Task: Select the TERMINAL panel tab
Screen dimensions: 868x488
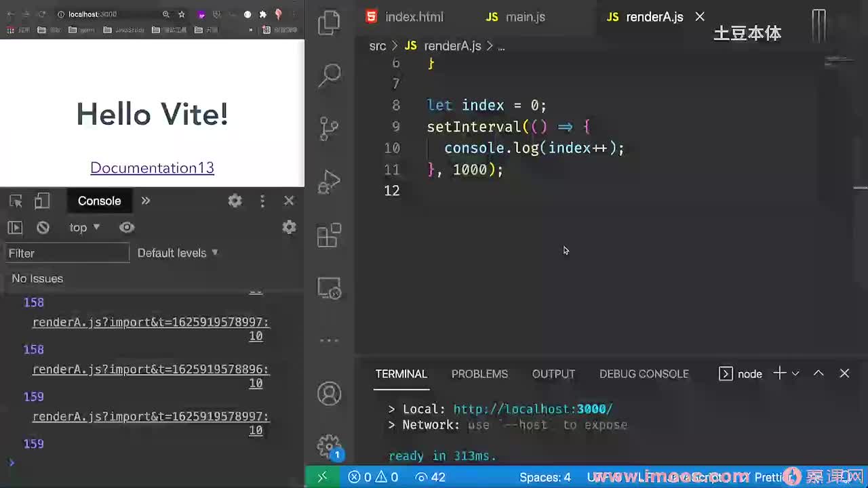Action: 401,373
